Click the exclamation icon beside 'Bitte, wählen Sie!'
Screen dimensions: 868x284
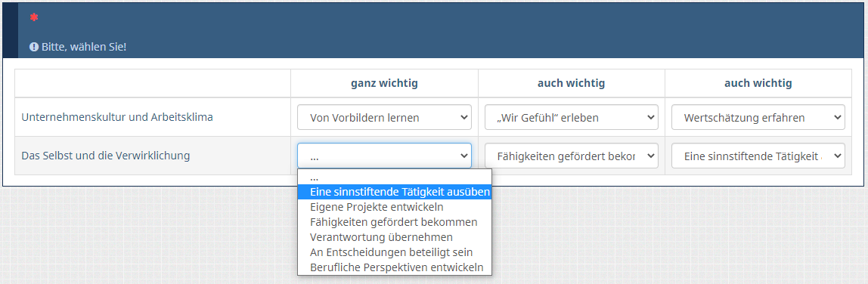(34, 47)
